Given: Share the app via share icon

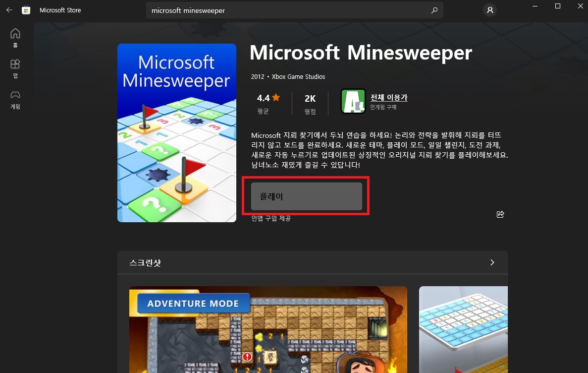Looking at the screenshot, I should (x=500, y=214).
